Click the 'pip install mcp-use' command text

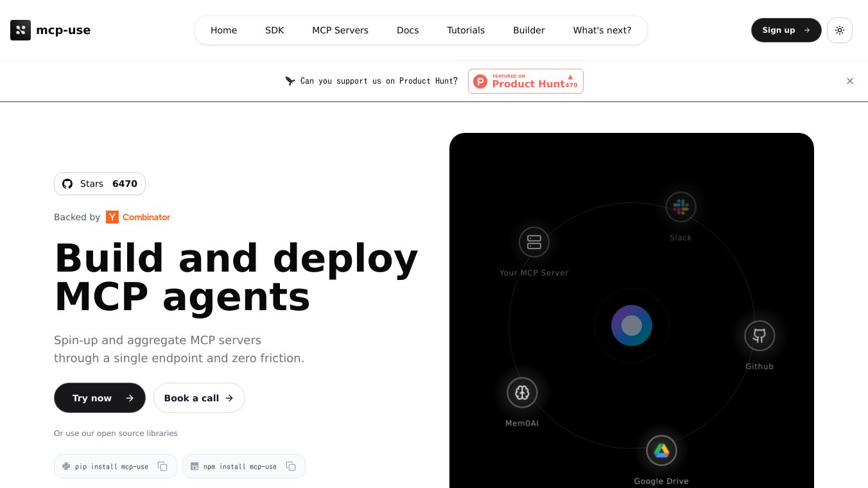point(112,466)
